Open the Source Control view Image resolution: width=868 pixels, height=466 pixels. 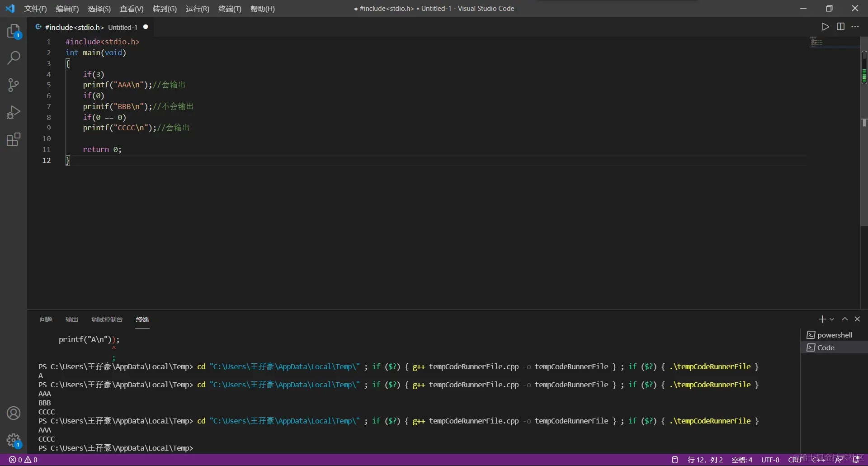[14, 85]
